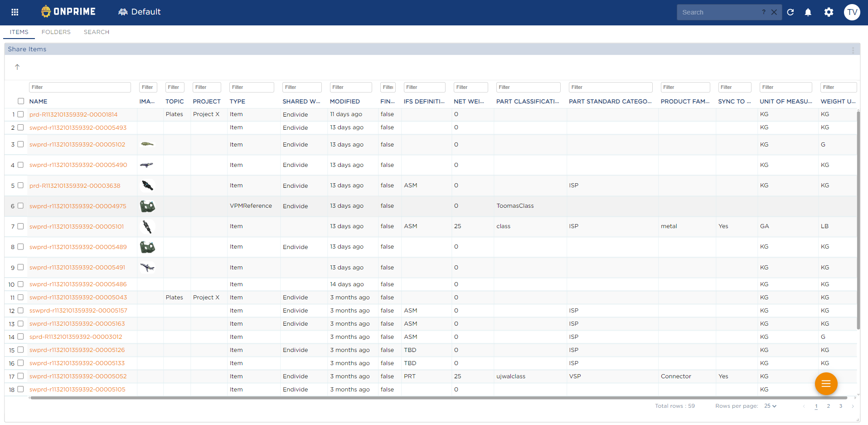Open notifications via the bell icon
Screen dimensions: 868x425
pyautogui.click(x=808, y=12)
